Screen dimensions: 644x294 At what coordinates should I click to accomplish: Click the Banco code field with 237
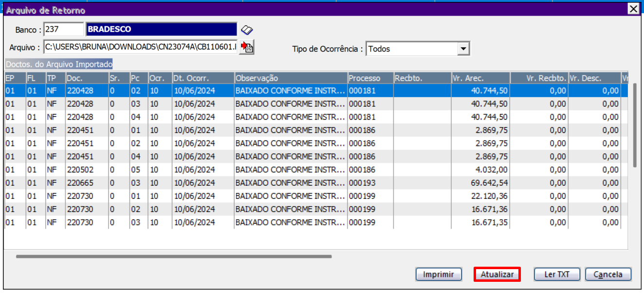click(63, 29)
